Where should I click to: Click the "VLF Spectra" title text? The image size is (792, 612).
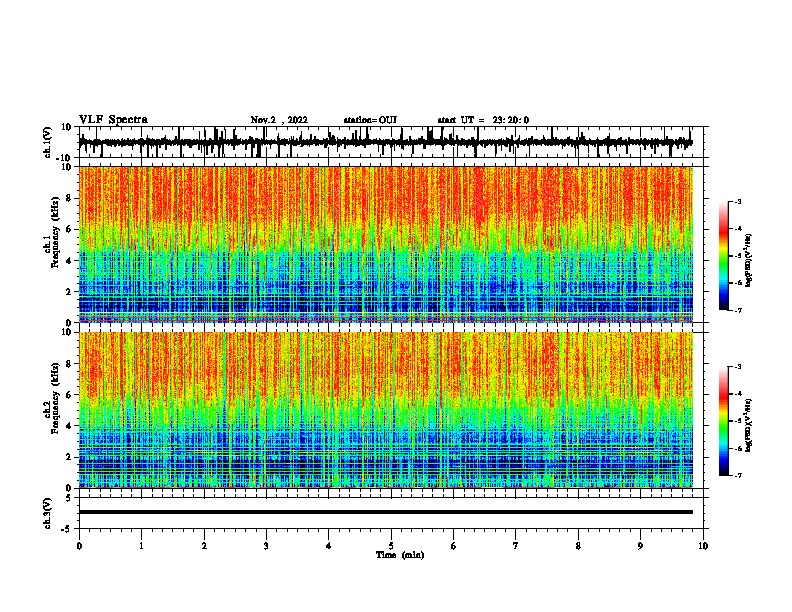pos(113,120)
